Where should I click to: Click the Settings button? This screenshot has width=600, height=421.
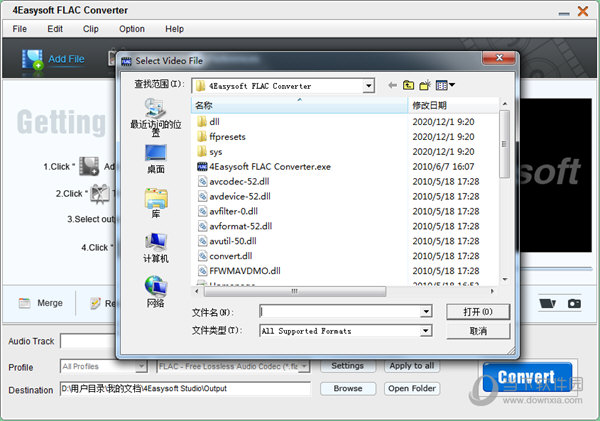[x=347, y=366]
